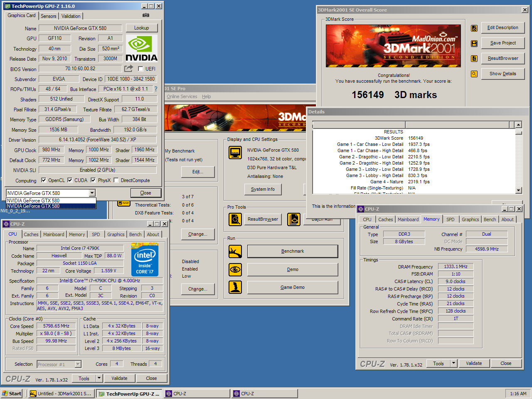This screenshot has height=399, width=532.
Task: Click the ResultBrowser icon in score window
Action: click(474, 59)
